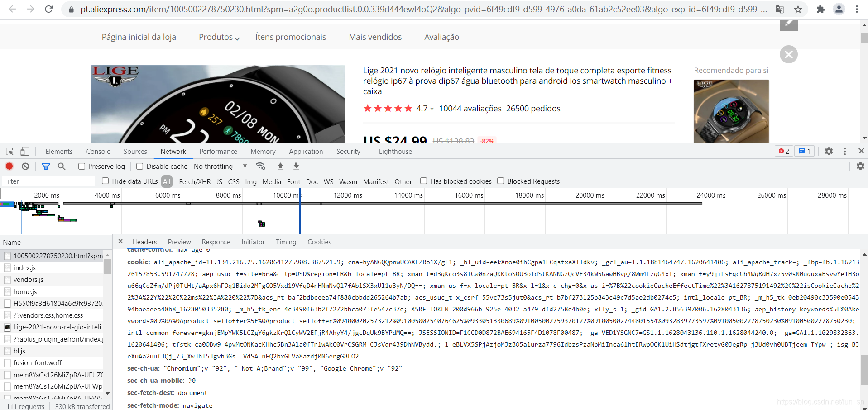This screenshot has width=868, height=410.
Task: Close the recommendation panel with X
Action: (789, 54)
